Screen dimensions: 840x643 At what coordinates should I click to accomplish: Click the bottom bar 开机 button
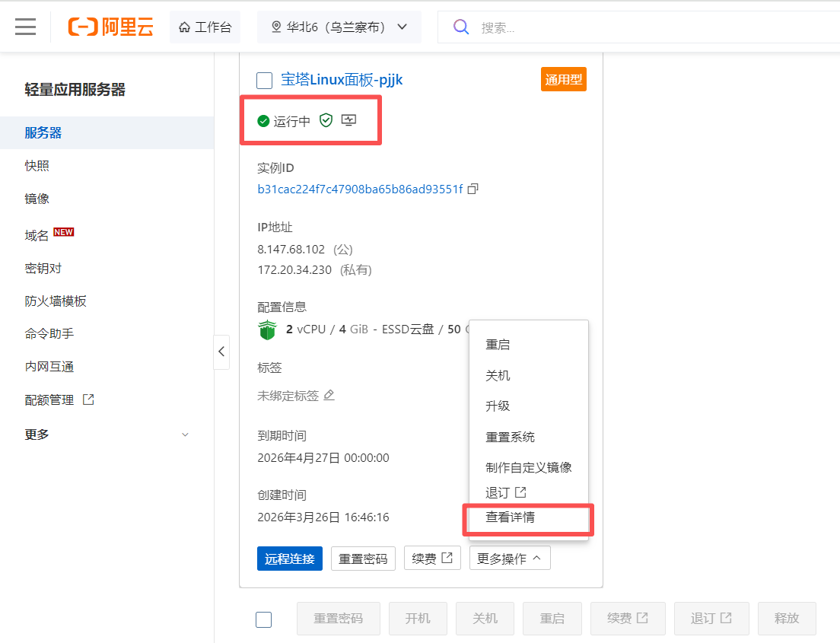pyautogui.click(x=418, y=619)
